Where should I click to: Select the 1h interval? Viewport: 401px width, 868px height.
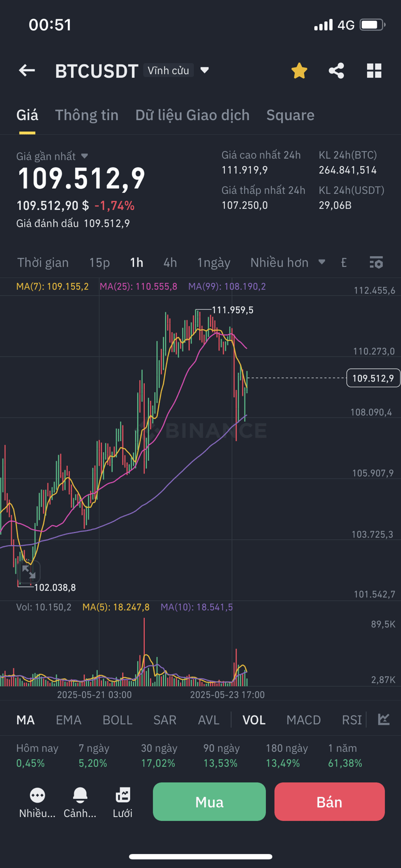137,262
